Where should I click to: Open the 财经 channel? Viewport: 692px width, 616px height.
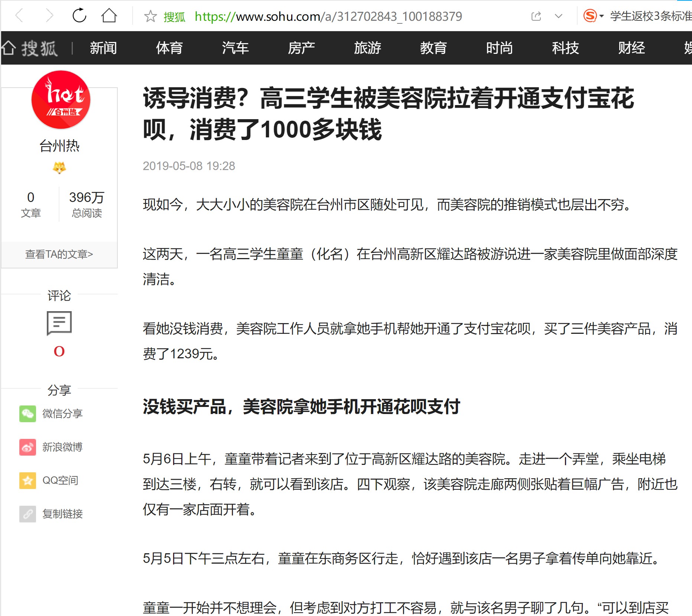[x=631, y=48]
